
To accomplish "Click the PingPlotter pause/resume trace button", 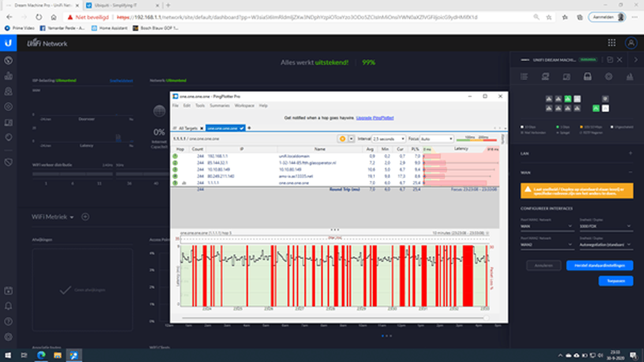I will point(342,139).
